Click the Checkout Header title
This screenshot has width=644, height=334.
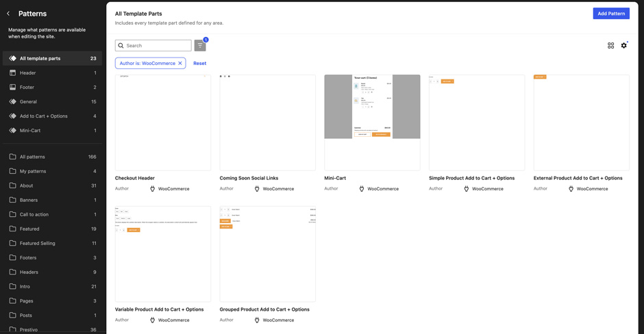click(135, 178)
